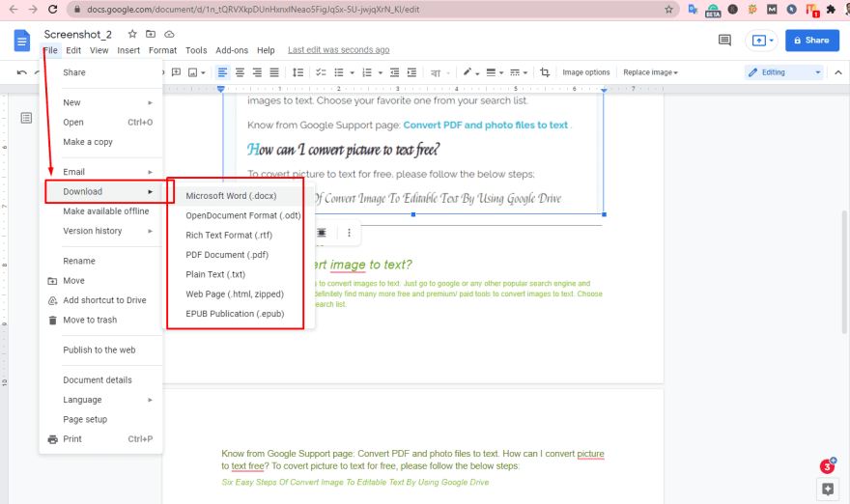Align text left
Viewport: 850px width, 504px height.
coord(222,72)
